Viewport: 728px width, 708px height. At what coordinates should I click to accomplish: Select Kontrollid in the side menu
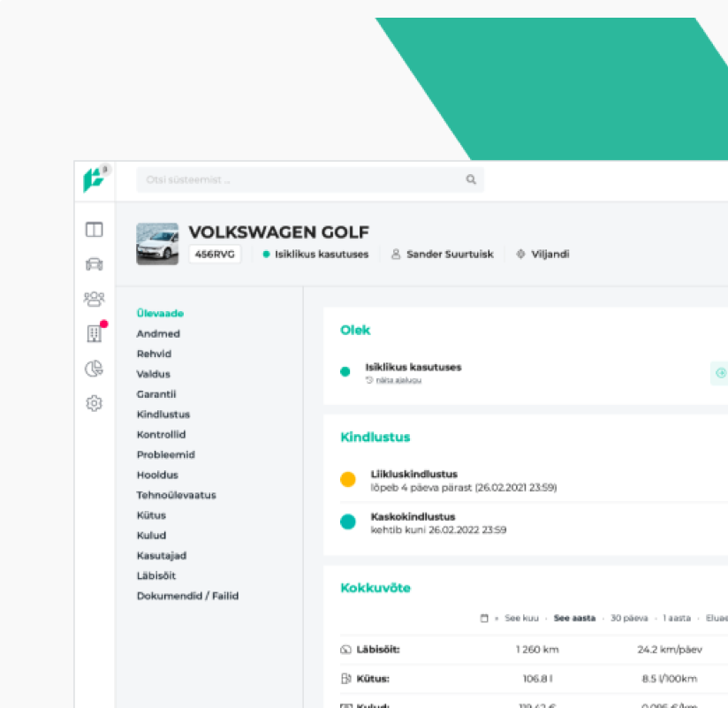tap(161, 434)
